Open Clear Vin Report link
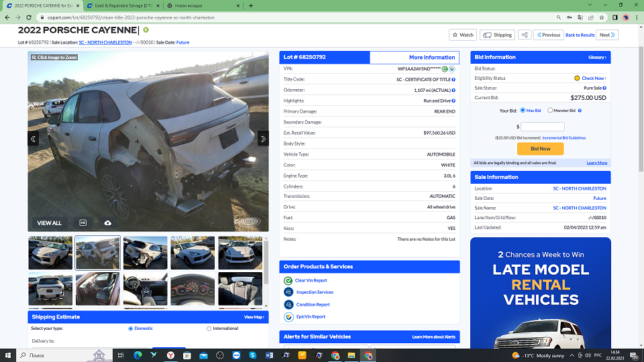644x362 pixels. pos(311,280)
